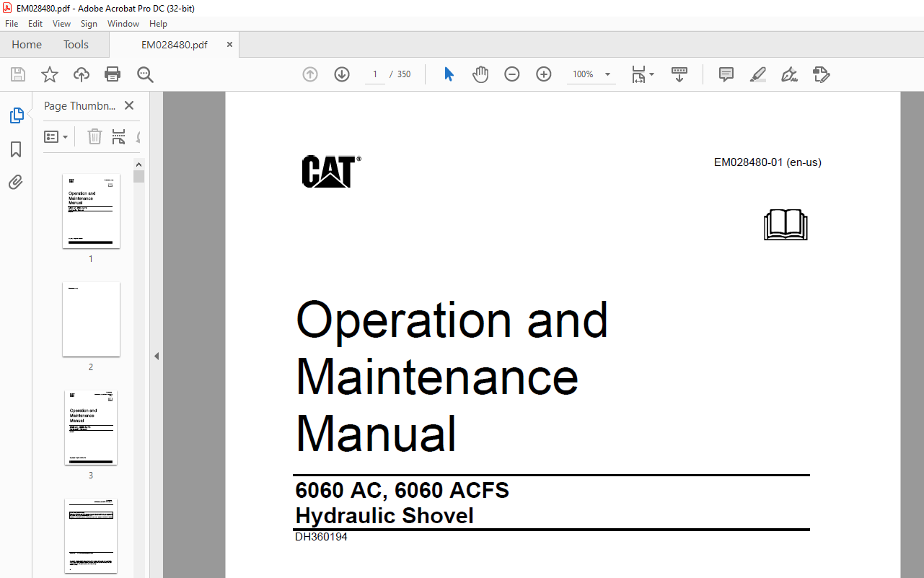Viewport: 924px width, 578px height.
Task: Print the document via printer icon
Action: (113, 74)
